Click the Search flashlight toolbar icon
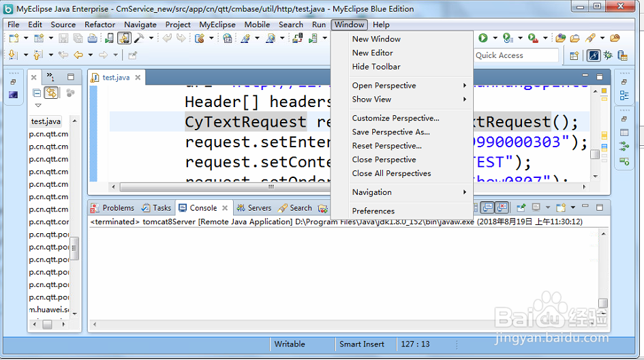Image resolution: width=644 pixels, height=360 pixels. pos(590,38)
